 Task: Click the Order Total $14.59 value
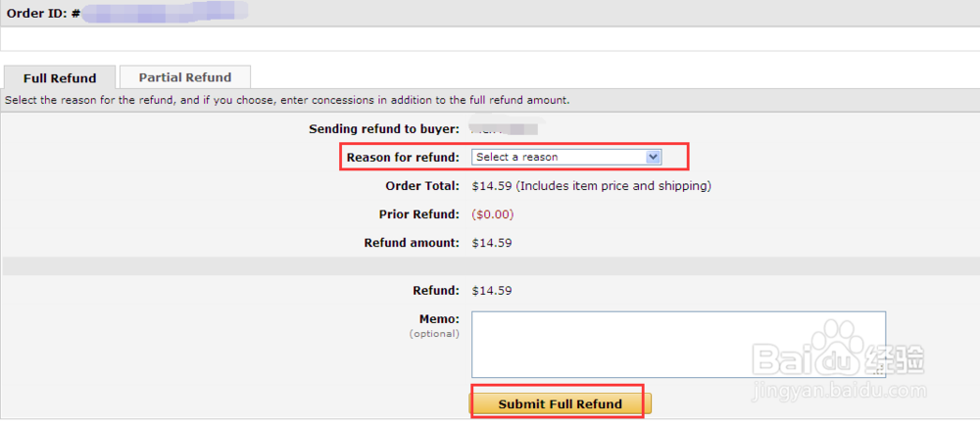pyautogui.click(x=492, y=186)
